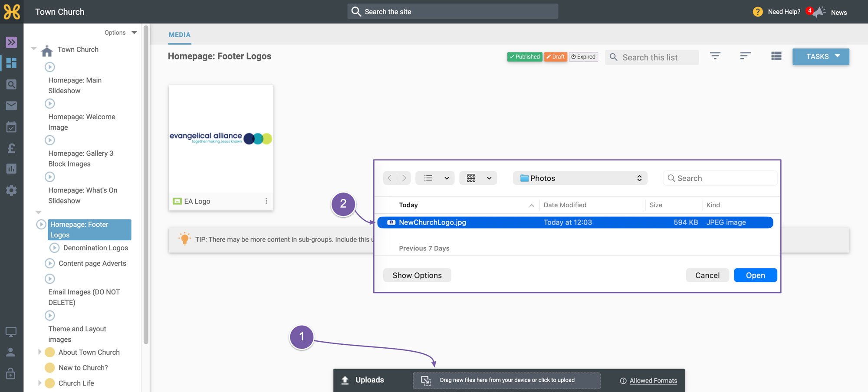Click the Search the site field
868x392 pixels.
[453, 11]
